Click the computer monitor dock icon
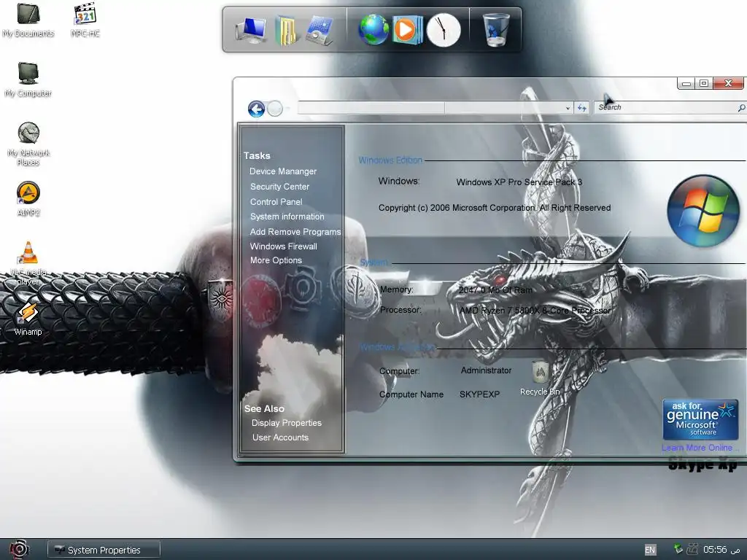 [251, 29]
